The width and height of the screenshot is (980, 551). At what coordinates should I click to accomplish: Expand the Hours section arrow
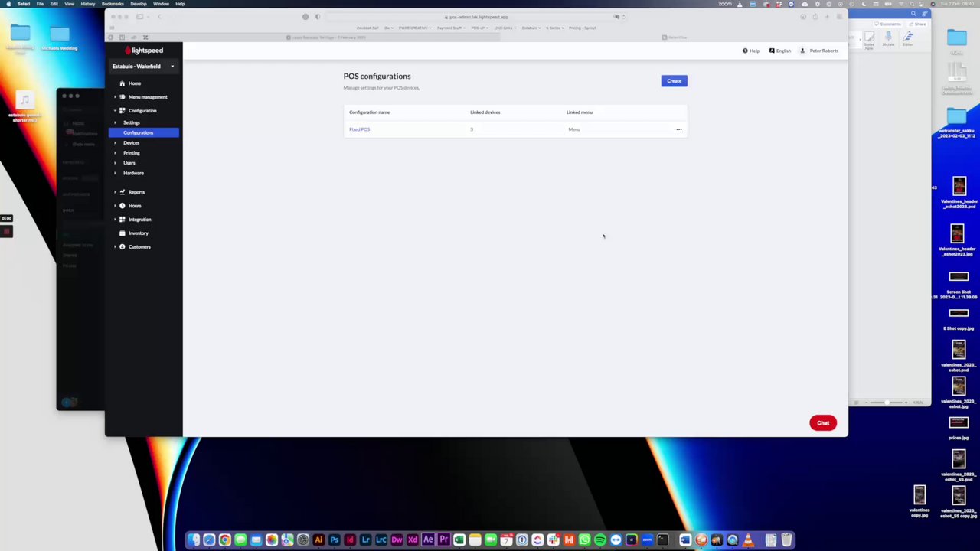click(x=115, y=206)
